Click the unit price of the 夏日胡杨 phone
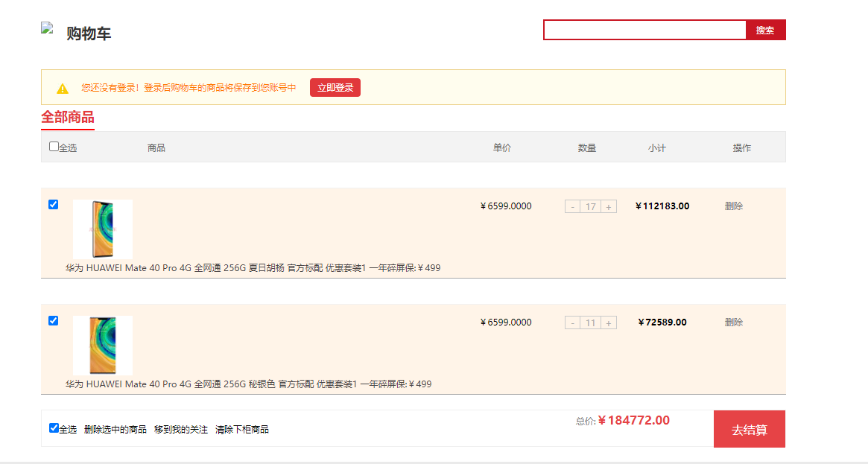 [506, 206]
